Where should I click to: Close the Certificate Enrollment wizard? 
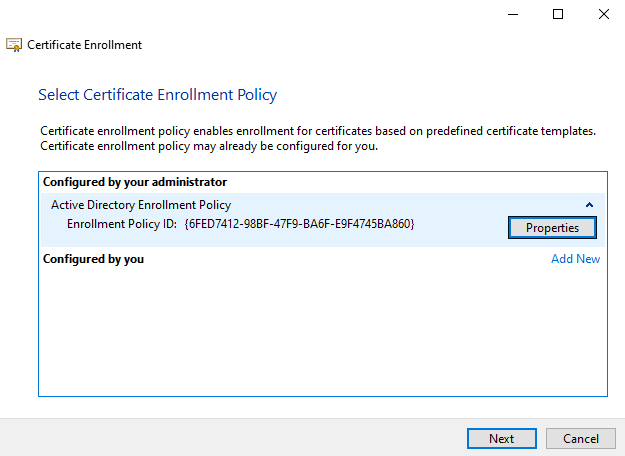coord(604,14)
